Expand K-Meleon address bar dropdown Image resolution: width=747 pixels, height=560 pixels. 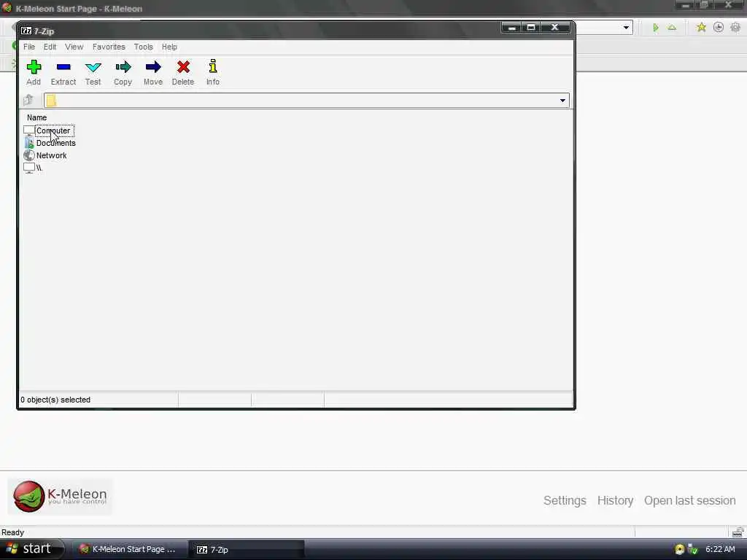click(x=626, y=28)
